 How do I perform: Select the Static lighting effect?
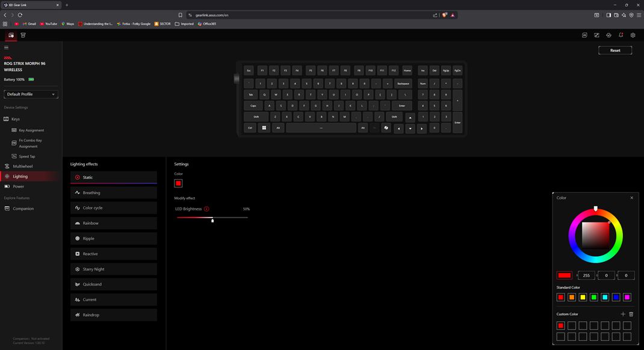(113, 177)
